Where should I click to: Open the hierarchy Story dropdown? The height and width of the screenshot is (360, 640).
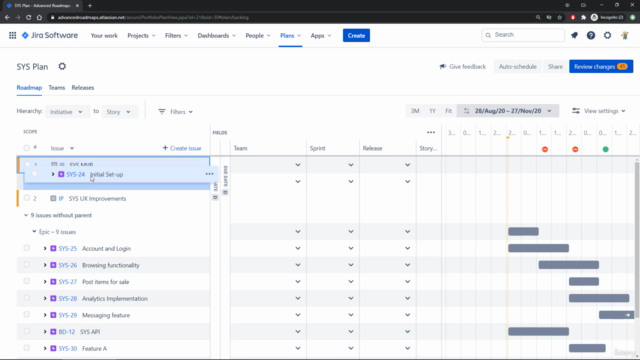[119, 112]
